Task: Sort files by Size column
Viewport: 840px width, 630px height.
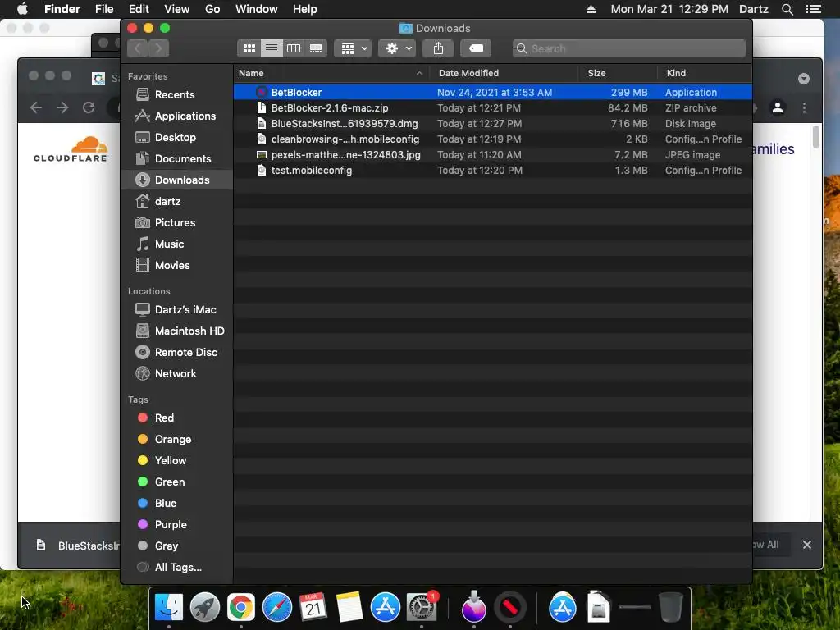Action: [x=618, y=73]
